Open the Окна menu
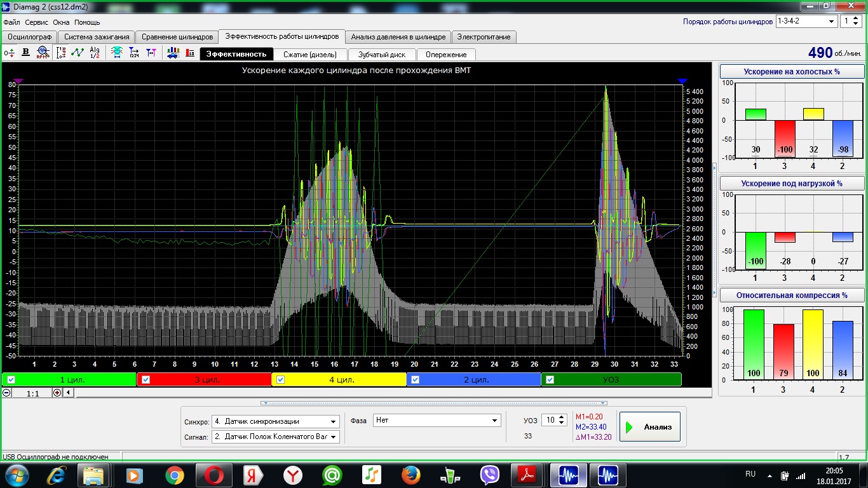868x488 pixels. tap(61, 22)
